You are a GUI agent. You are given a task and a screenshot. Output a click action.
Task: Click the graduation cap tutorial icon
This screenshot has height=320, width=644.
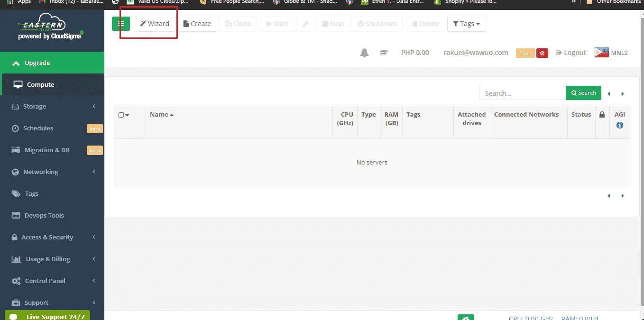[x=384, y=53]
